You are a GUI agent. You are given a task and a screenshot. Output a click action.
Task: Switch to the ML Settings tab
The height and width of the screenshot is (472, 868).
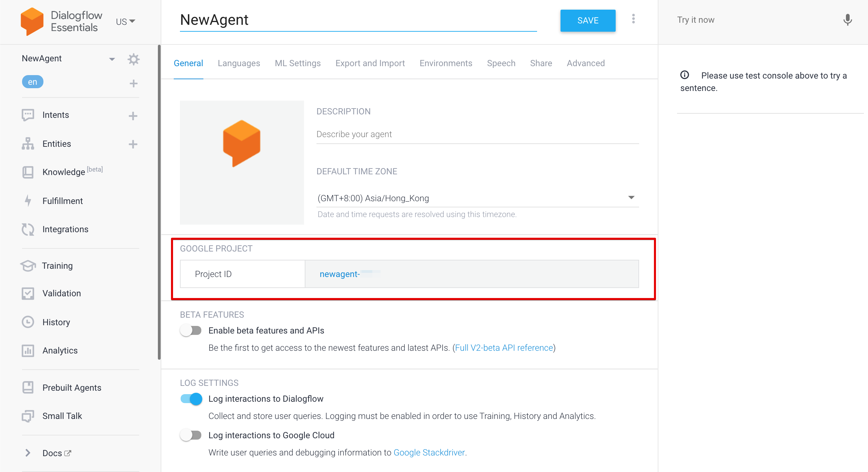pos(297,63)
